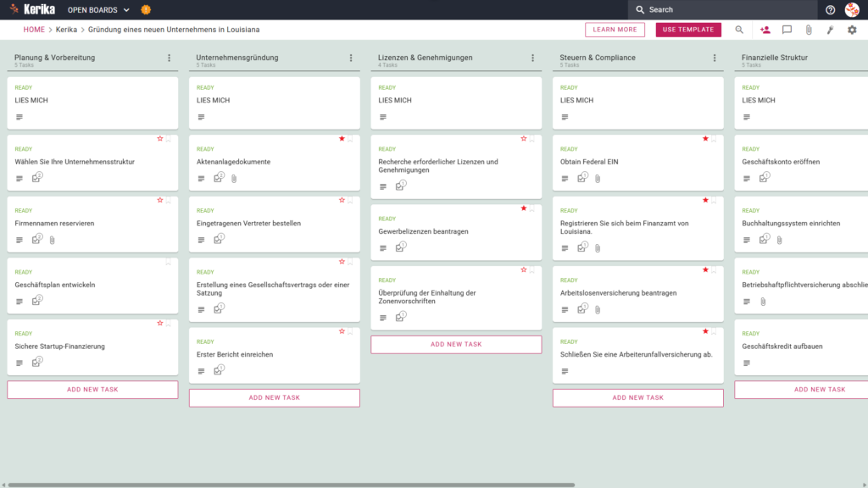Viewport: 868px width, 488px height.
Task: Toggle star on Überprüfung der Einhaltung card
Action: click(x=524, y=269)
